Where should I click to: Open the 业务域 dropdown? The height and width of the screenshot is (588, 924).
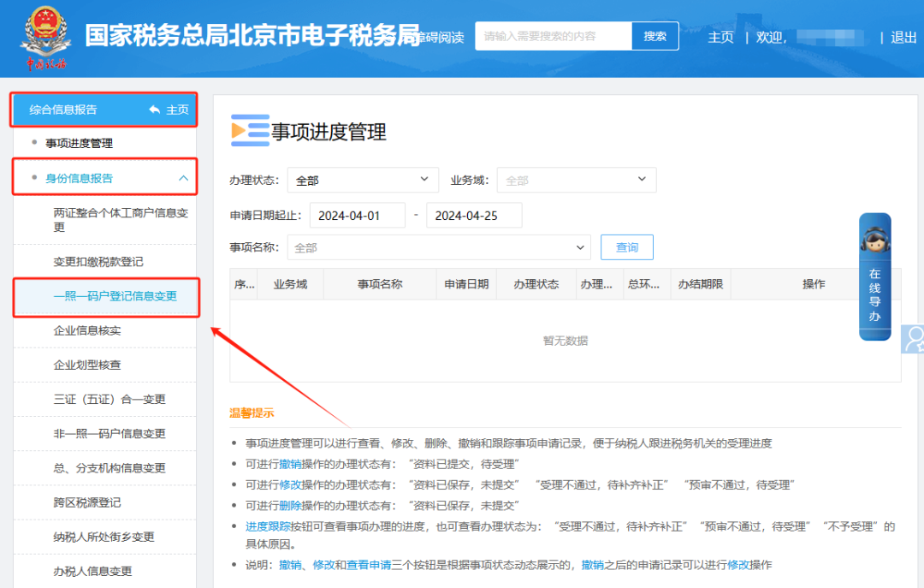coord(576,181)
